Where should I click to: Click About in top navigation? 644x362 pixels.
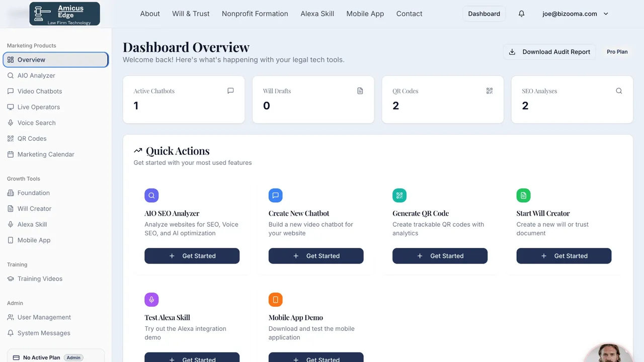click(x=150, y=14)
